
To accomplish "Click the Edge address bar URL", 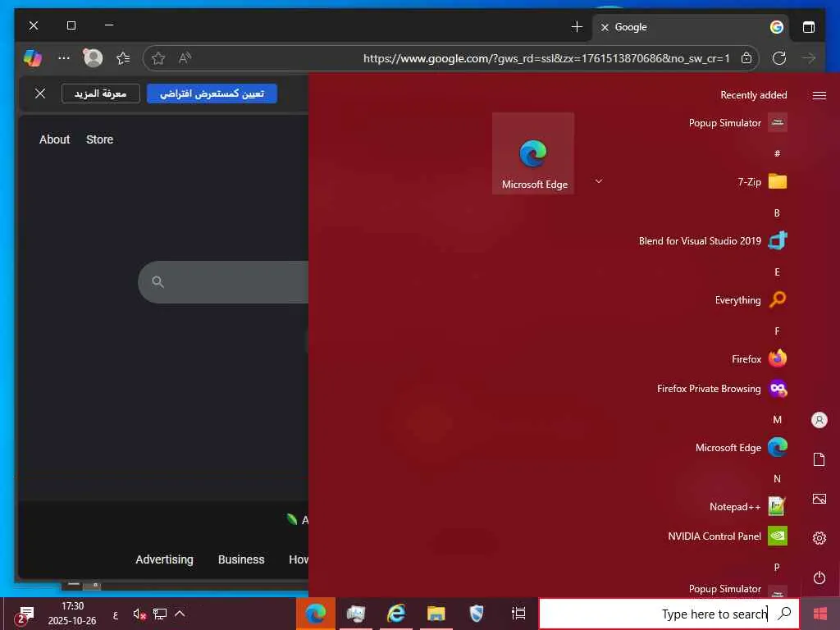I will pyautogui.click(x=546, y=58).
